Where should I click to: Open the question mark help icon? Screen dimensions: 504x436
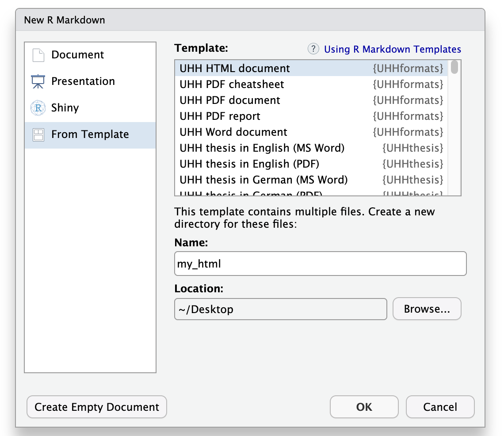coord(313,49)
